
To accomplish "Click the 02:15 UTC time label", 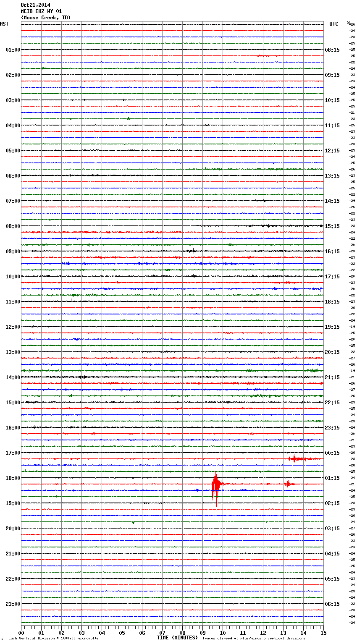I will [332, 503].
